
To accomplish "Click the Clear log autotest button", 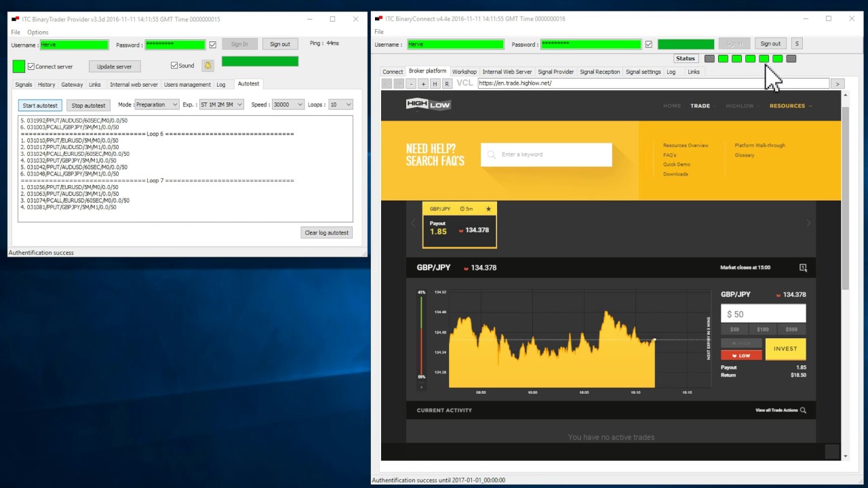I will click(x=327, y=232).
